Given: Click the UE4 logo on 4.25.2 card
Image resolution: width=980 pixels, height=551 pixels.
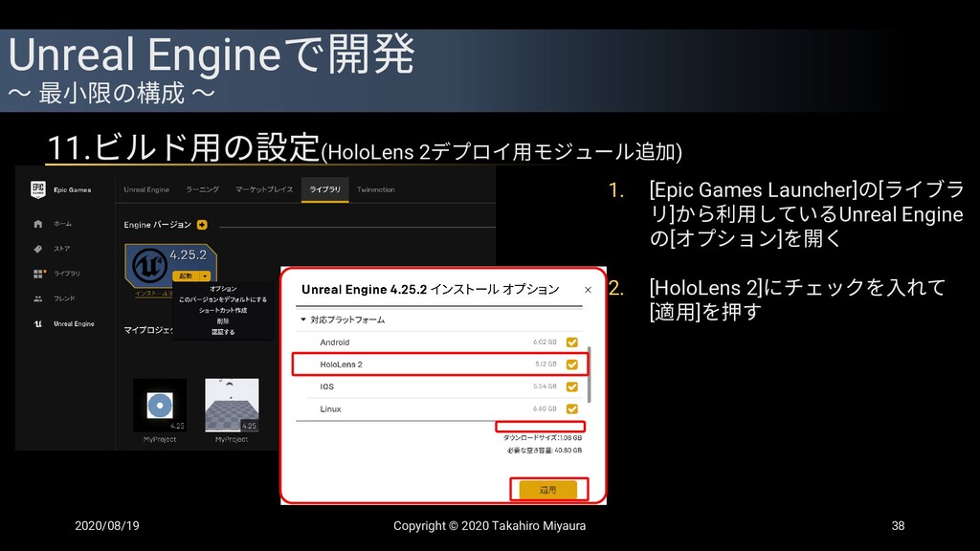Looking at the screenshot, I should 148,267.
